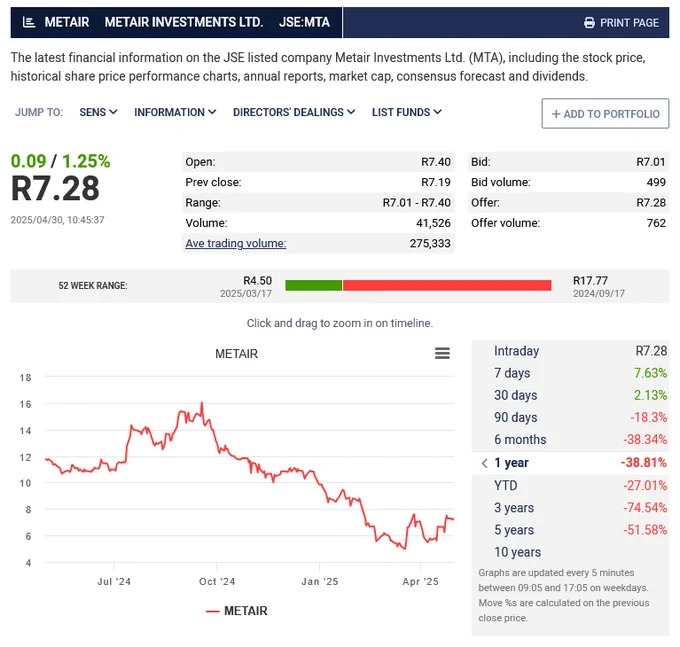Click the average volume value 275,333

click(x=430, y=243)
